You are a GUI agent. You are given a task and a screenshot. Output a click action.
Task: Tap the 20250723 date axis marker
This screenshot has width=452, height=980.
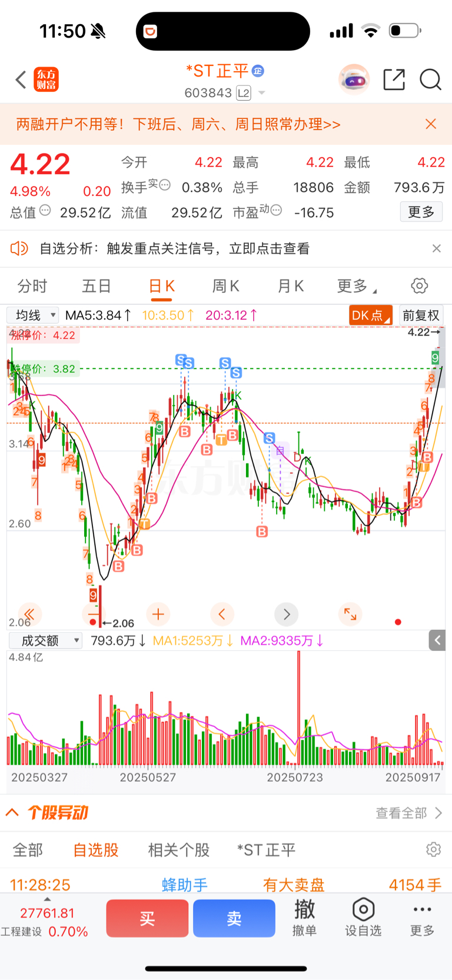click(x=295, y=778)
